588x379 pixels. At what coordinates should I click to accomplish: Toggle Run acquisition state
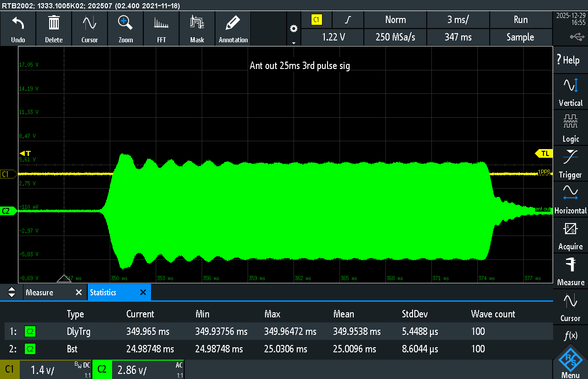(520, 20)
